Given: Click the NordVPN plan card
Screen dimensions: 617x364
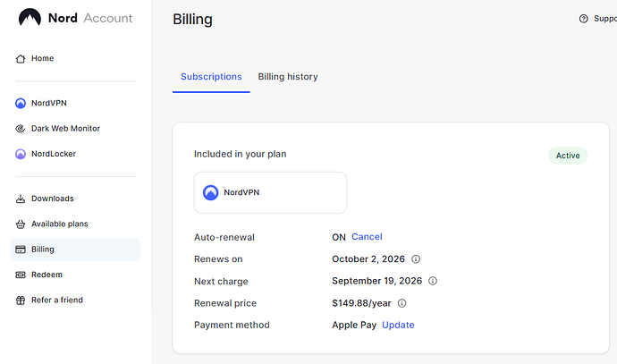Looking at the screenshot, I should [x=270, y=192].
